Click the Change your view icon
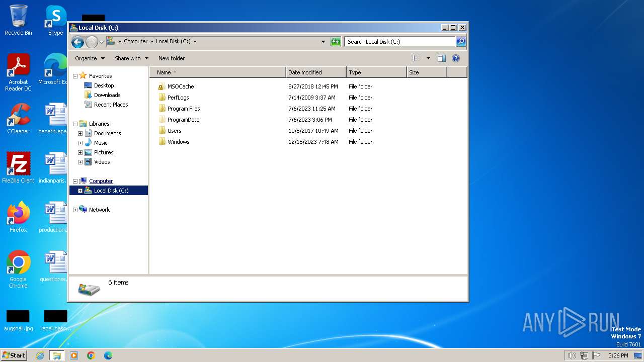The height and width of the screenshot is (362, 644). click(x=416, y=58)
